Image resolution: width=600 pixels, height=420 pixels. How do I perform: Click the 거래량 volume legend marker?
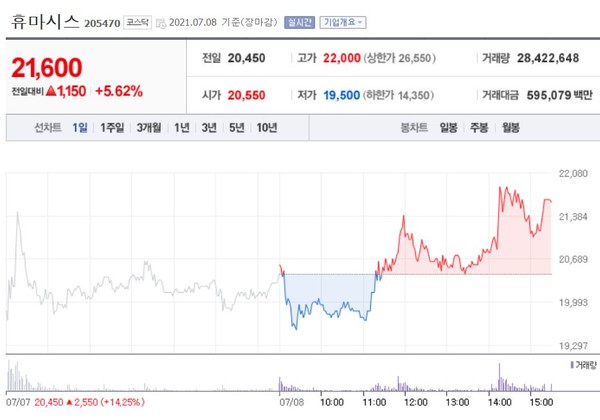[x=571, y=364]
